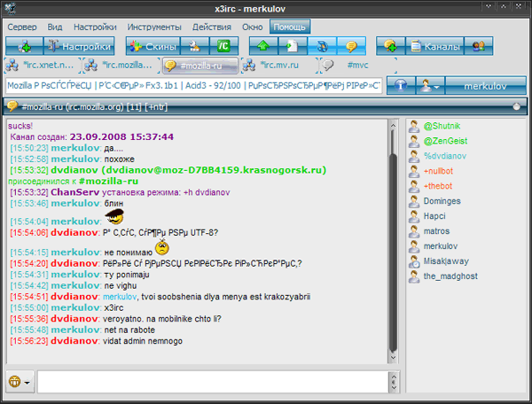This screenshot has height=404, width=532.
Task: Select the #mozilla-ru channel tab
Action: click(200, 66)
